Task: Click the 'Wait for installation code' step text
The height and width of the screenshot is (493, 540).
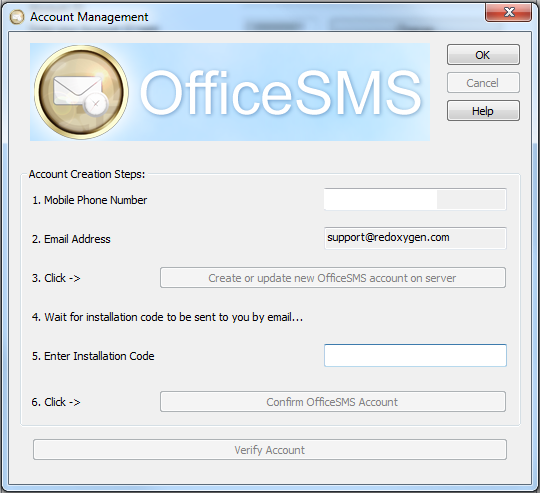Action: coord(167,317)
